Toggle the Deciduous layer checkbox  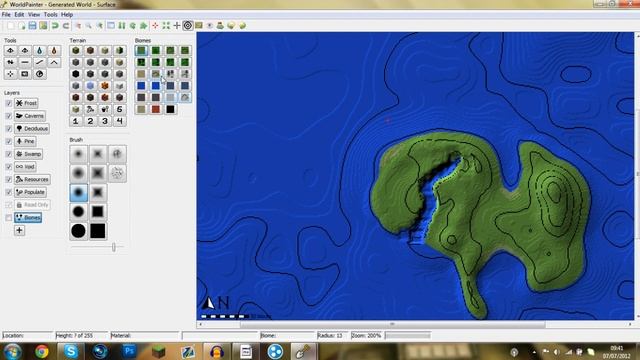coord(9,129)
